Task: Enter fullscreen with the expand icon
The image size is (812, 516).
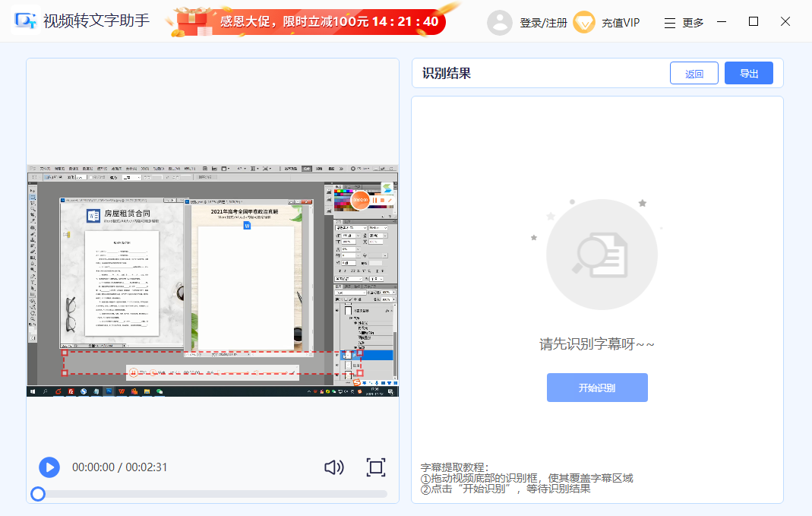Action: [375, 467]
